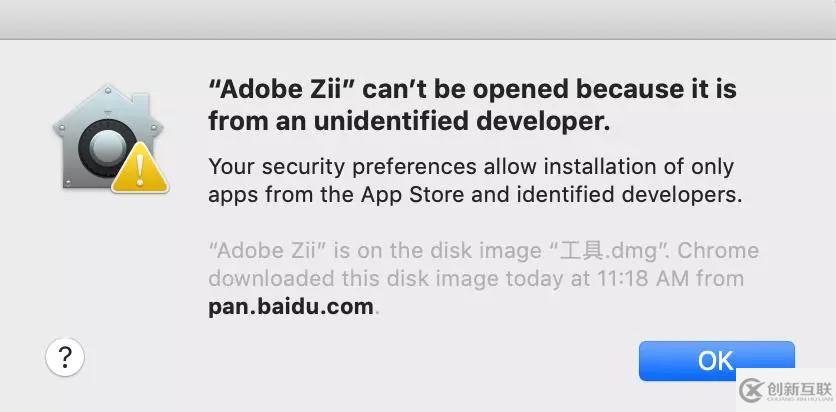This screenshot has height=412, width=836.
Task: Click the dialog's empty title bar
Action: 418,18
